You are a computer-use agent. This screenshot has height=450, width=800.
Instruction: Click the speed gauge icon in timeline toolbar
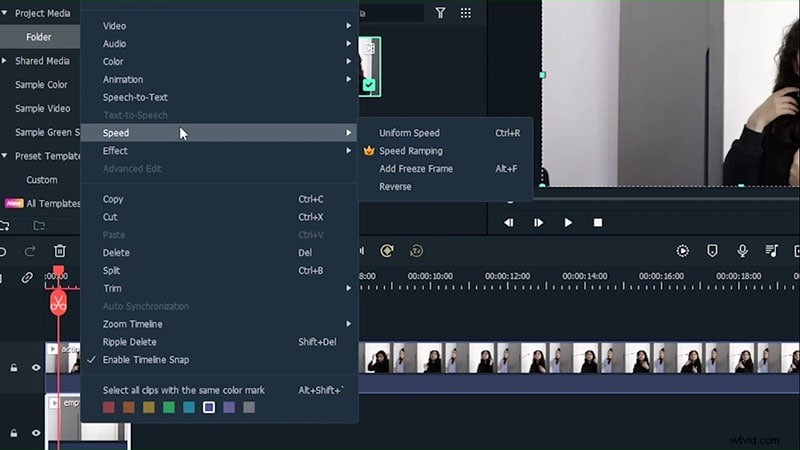(x=387, y=251)
